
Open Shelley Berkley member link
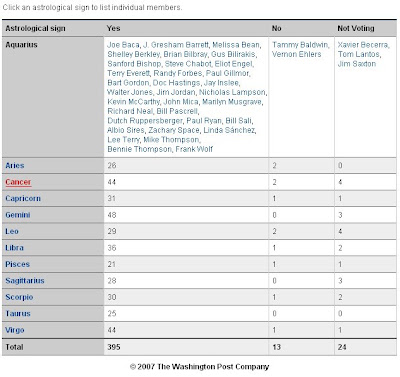(x=133, y=54)
